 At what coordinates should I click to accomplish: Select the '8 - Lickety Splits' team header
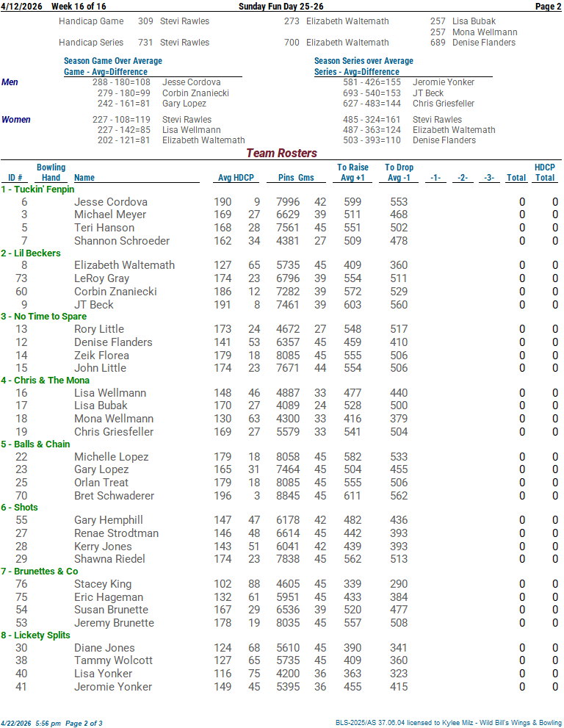coord(35,635)
